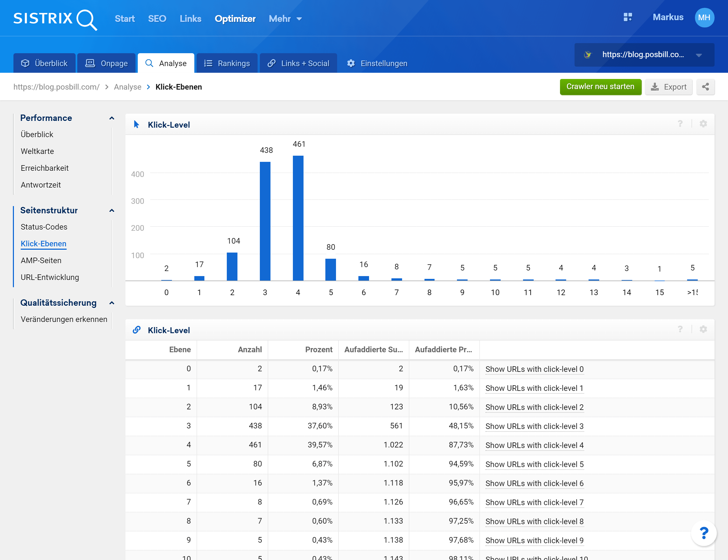Image resolution: width=728 pixels, height=560 pixels.
Task: Collapse the Qualitätssicherung sidebar section
Action: coord(112,303)
